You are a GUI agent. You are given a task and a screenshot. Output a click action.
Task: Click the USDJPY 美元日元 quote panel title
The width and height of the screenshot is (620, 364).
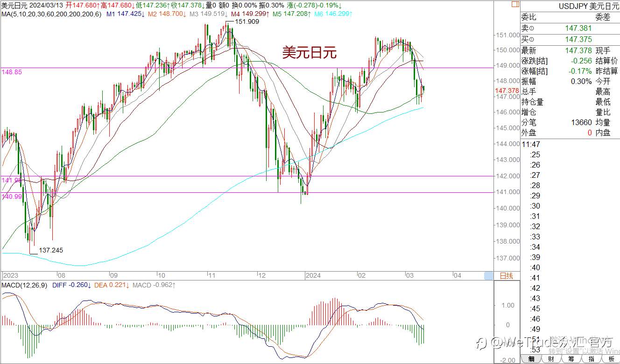[x=589, y=6]
